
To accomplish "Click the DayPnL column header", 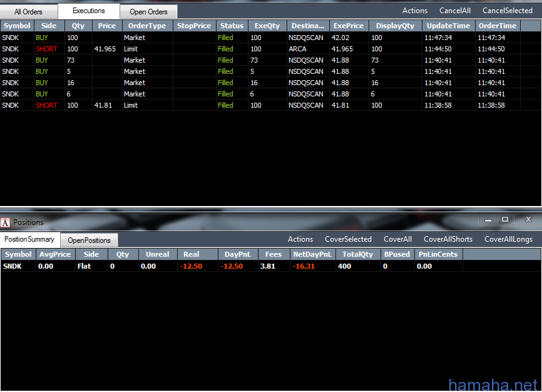I will tap(237, 254).
